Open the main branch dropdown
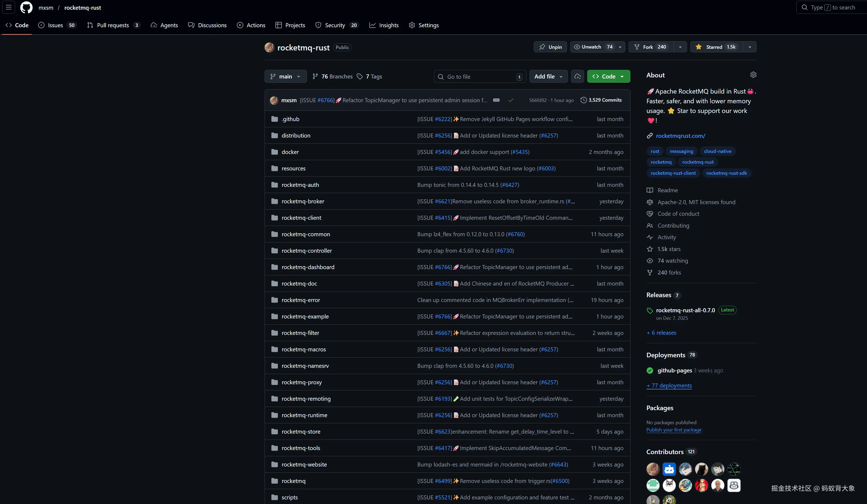Image resolution: width=867 pixels, height=504 pixels. coord(285,76)
